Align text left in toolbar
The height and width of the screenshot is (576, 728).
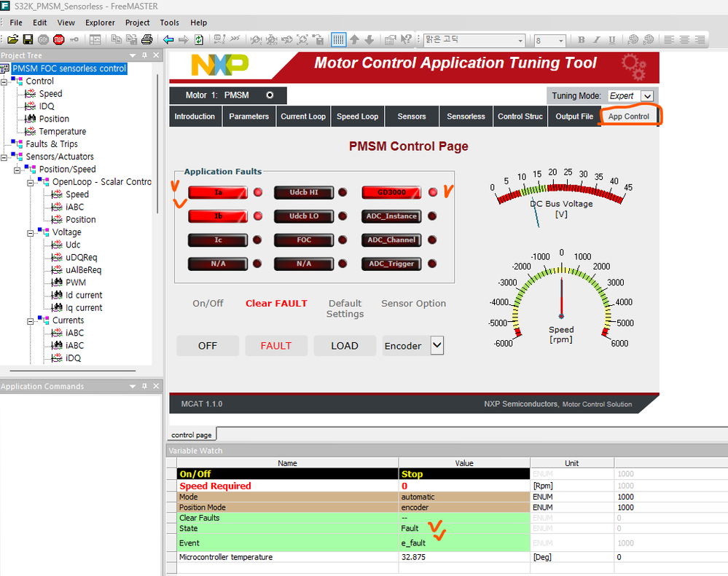[x=669, y=40]
